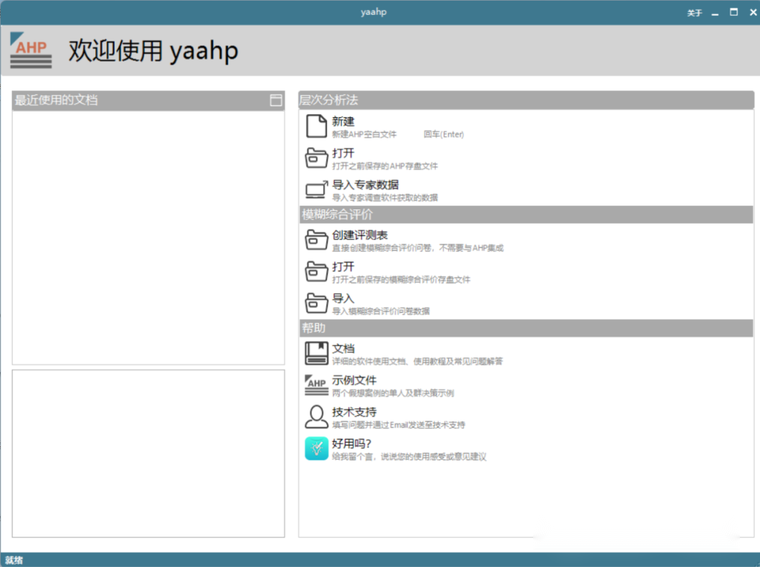Click the blank document icon beside 新建
The image size is (760, 567).
click(316, 126)
